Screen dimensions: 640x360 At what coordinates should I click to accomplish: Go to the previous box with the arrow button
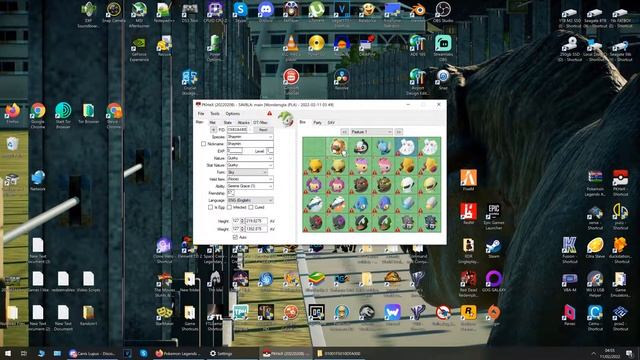pyautogui.click(x=344, y=132)
